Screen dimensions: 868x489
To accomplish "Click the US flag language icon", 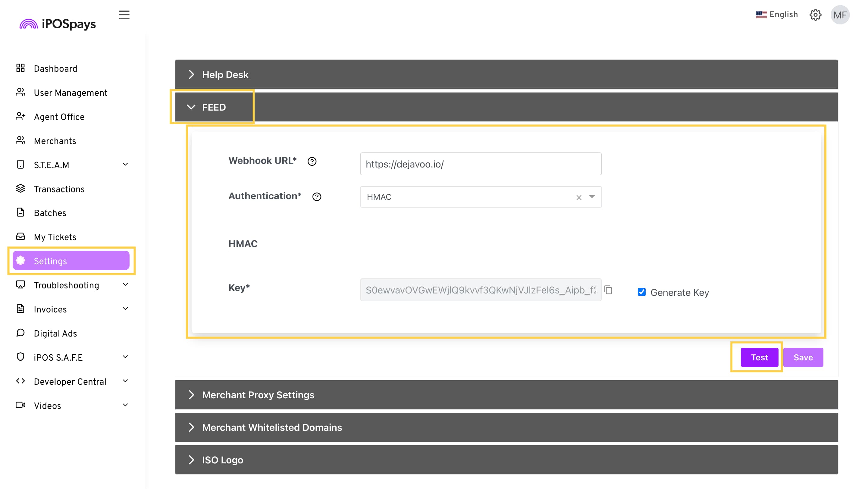I will 761,15.
